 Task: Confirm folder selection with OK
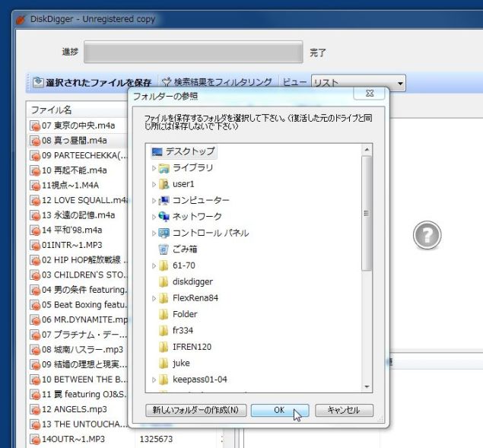280,410
